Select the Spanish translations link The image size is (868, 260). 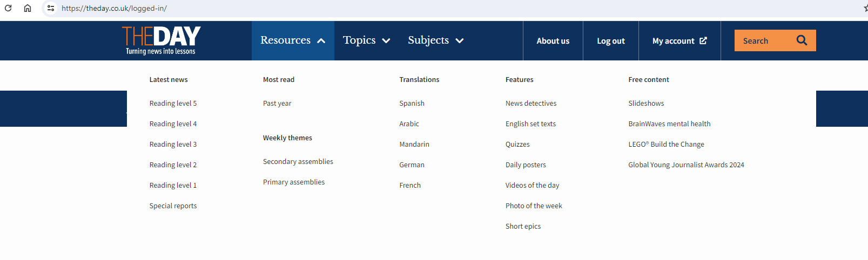(412, 103)
